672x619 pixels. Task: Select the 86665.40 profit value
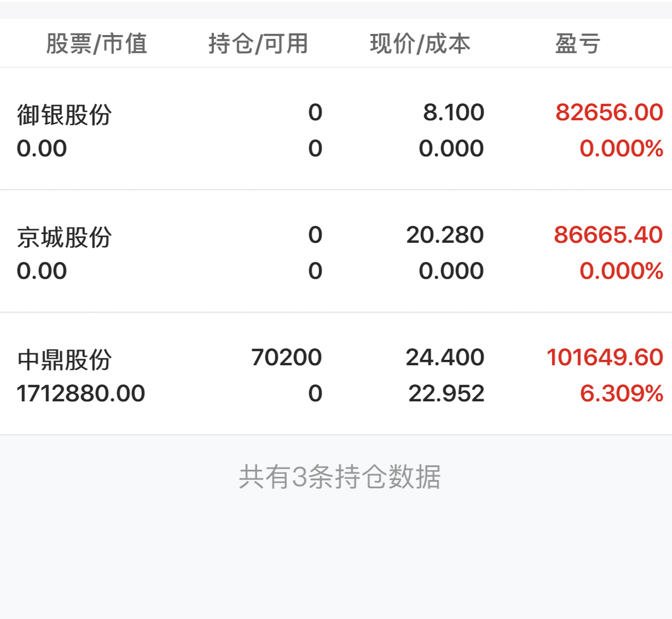click(x=608, y=235)
